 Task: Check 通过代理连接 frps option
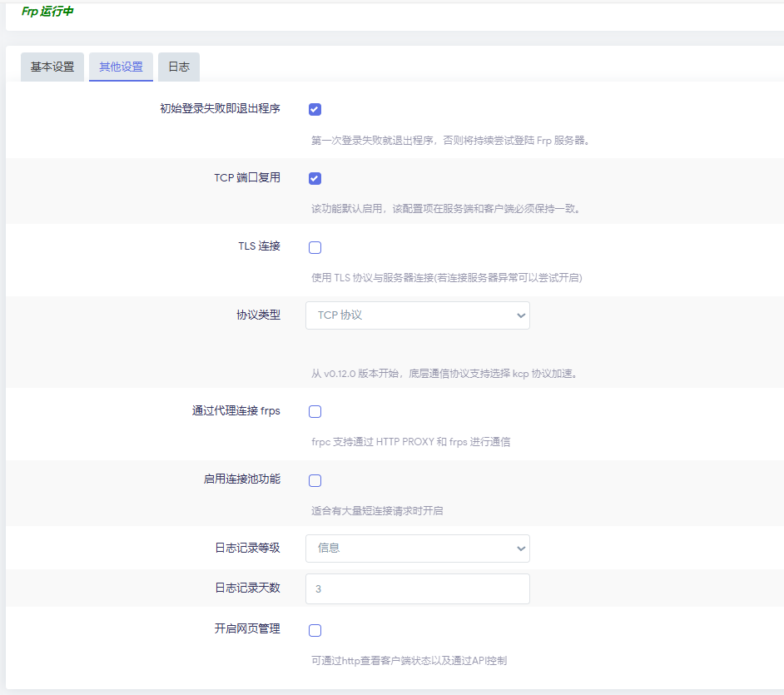(x=315, y=411)
